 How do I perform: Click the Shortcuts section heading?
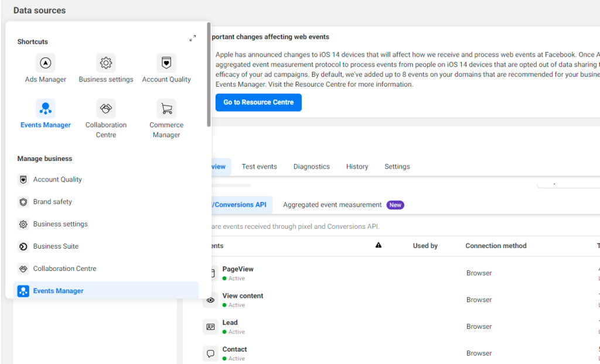33,42
